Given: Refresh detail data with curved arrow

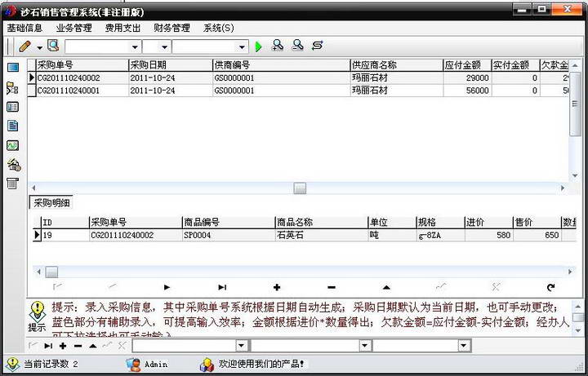Looking at the screenshot, I should 550,287.
